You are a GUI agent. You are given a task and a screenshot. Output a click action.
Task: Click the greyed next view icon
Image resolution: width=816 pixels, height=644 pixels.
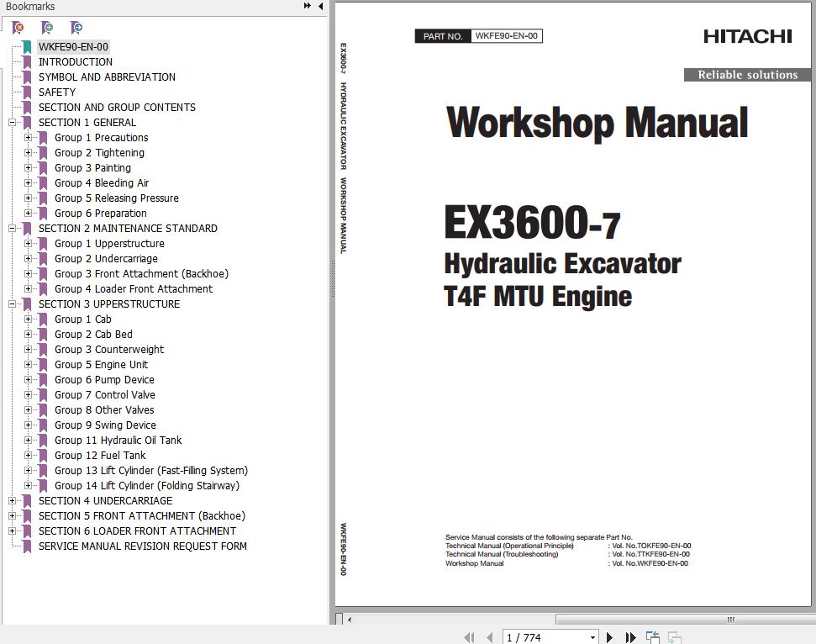(675, 637)
